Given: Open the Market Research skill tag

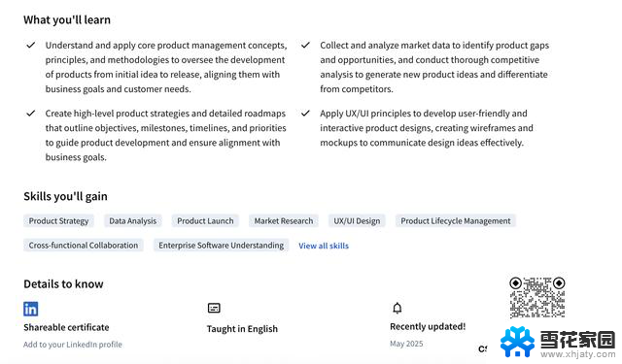Looking at the screenshot, I should (284, 221).
